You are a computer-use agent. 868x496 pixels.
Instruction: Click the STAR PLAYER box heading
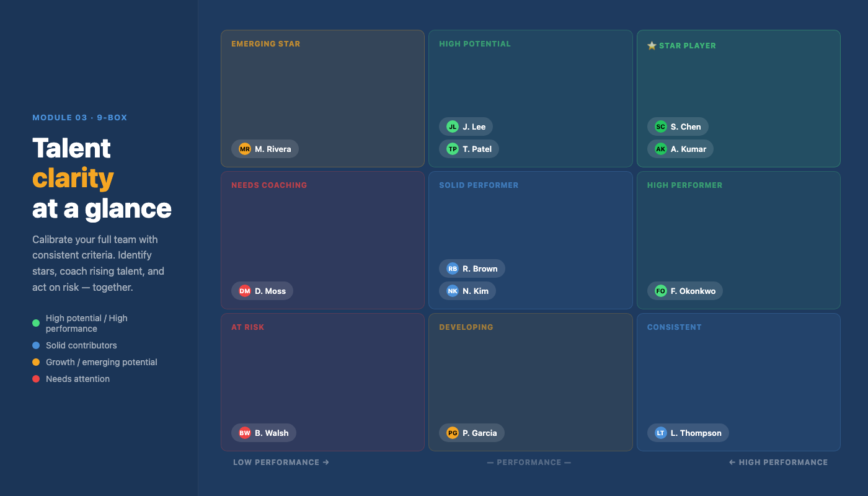(687, 46)
